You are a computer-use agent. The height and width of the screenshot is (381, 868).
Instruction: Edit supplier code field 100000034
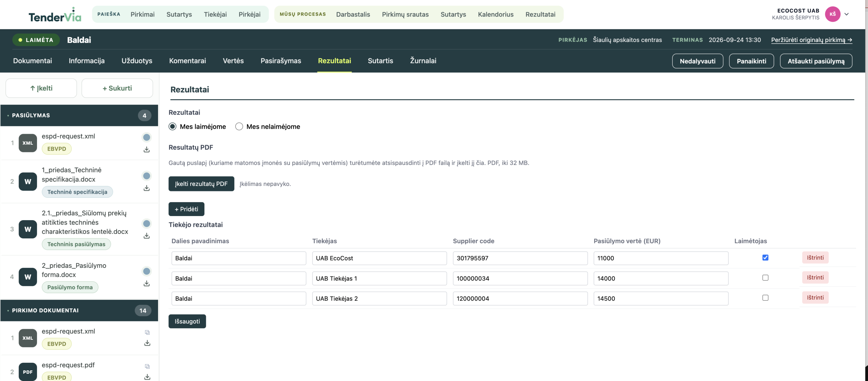[520, 278]
